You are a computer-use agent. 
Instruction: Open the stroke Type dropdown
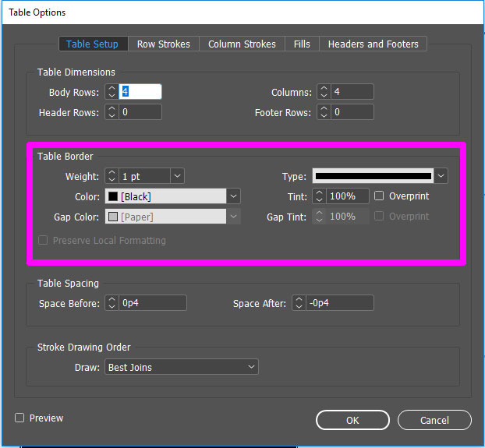(441, 176)
